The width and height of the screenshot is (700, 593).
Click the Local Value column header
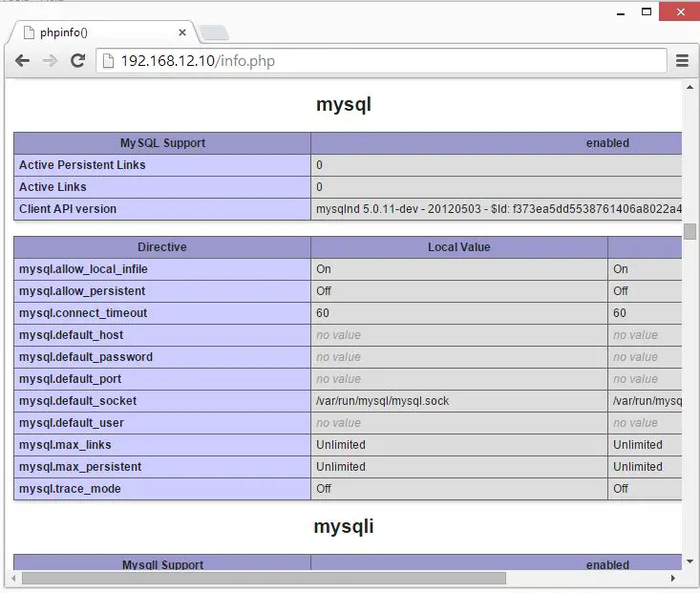(459, 247)
